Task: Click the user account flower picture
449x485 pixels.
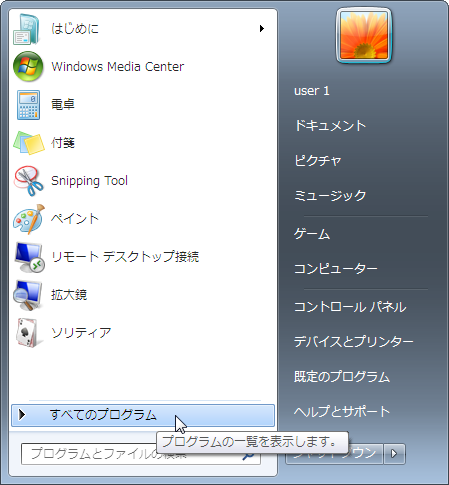Action: tap(364, 35)
